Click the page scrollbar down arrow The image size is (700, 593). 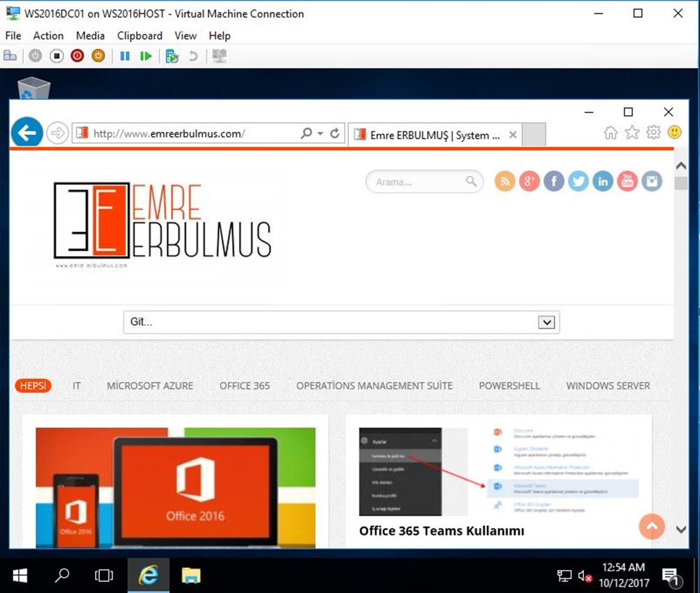[681, 529]
